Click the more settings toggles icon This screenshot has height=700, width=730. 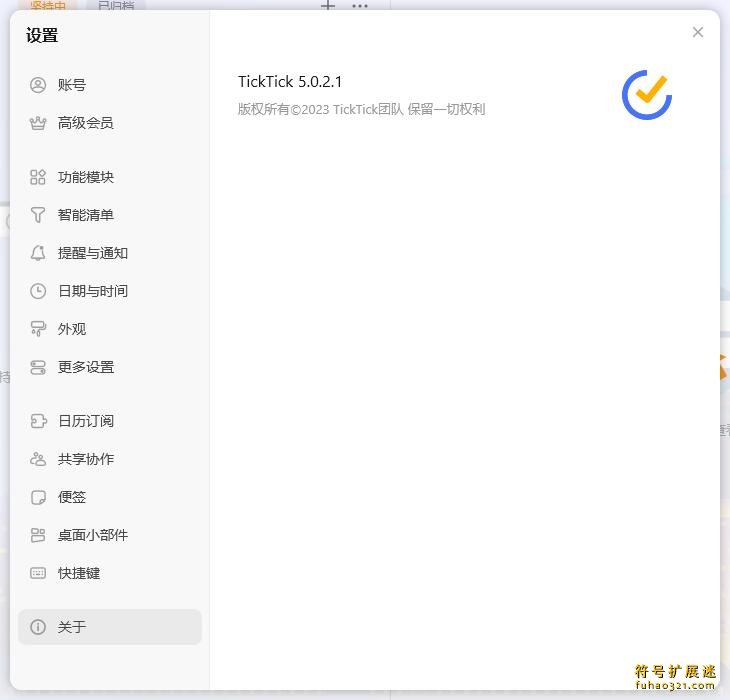click(x=38, y=367)
